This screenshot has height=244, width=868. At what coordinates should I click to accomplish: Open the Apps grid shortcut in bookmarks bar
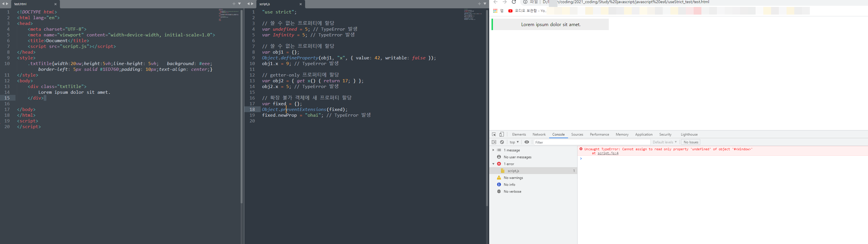click(495, 11)
